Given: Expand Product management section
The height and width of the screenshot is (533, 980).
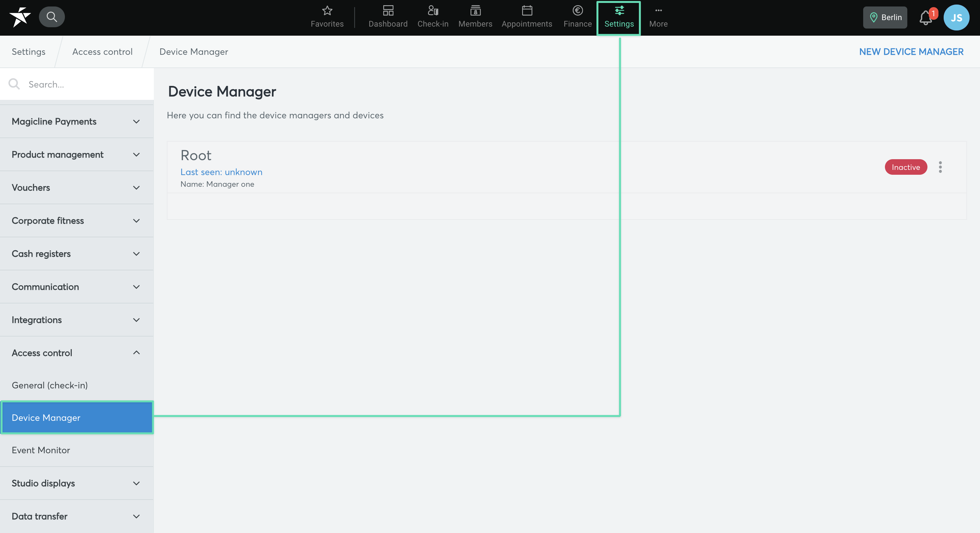Looking at the screenshot, I should [x=77, y=154].
